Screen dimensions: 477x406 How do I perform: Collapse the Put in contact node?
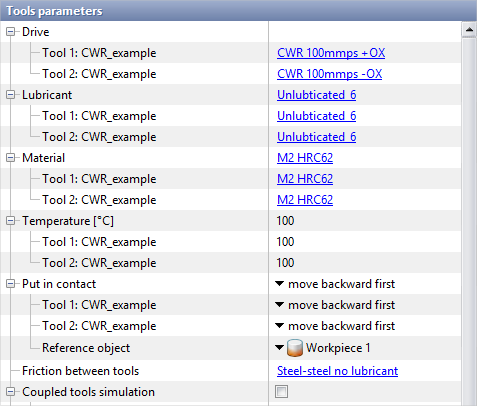[x=11, y=284]
